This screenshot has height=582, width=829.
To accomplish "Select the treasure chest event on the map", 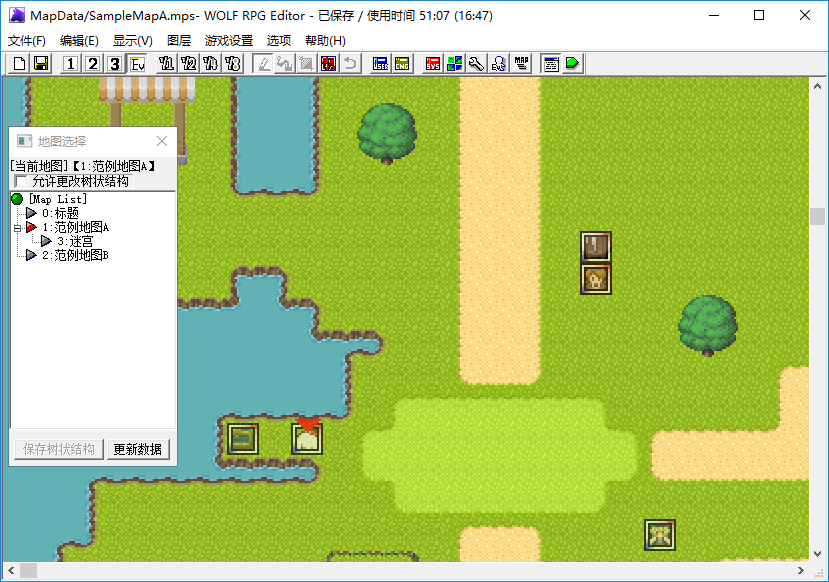I will point(243,439).
